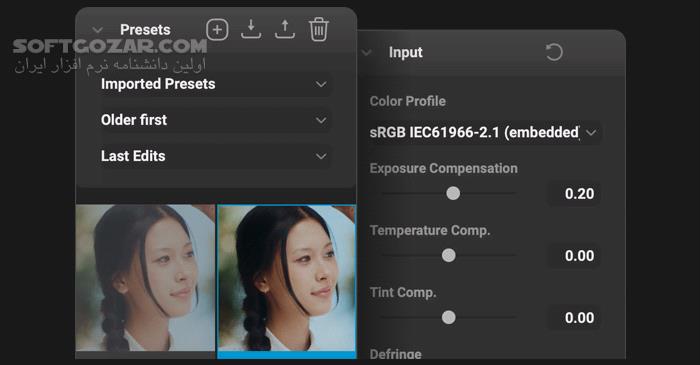The height and width of the screenshot is (365, 700).
Task: Add a new preset with plus icon
Action: click(x=217, y=30)
